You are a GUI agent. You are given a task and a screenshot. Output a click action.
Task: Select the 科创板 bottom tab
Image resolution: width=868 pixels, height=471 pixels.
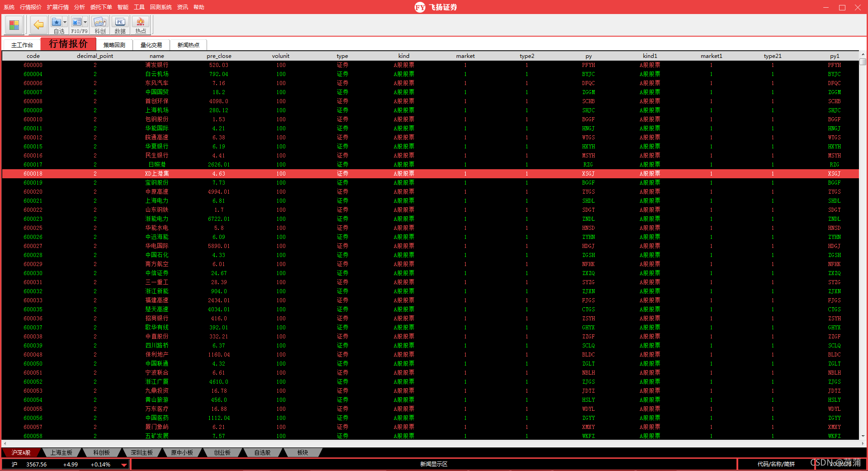[x=101, y=452]
